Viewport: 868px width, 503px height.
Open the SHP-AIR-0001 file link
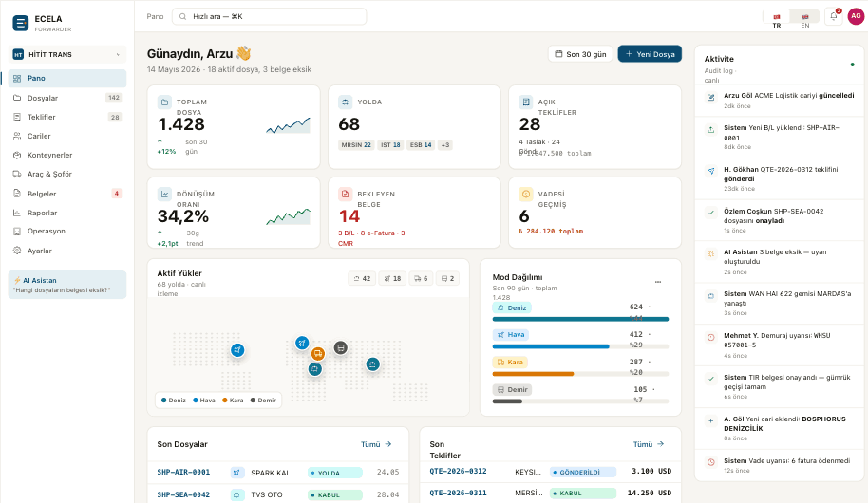[183, 472]
